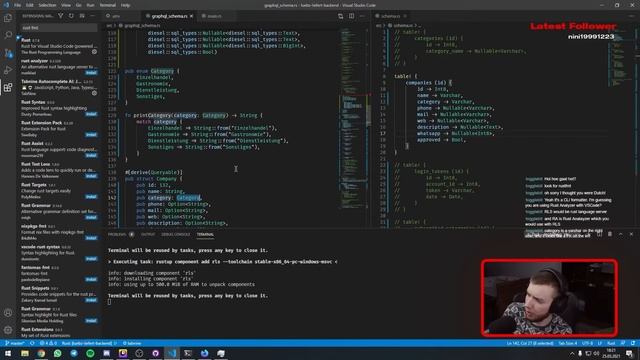
Task: Open left editor more actions menu
Action: tap(362, 16)
